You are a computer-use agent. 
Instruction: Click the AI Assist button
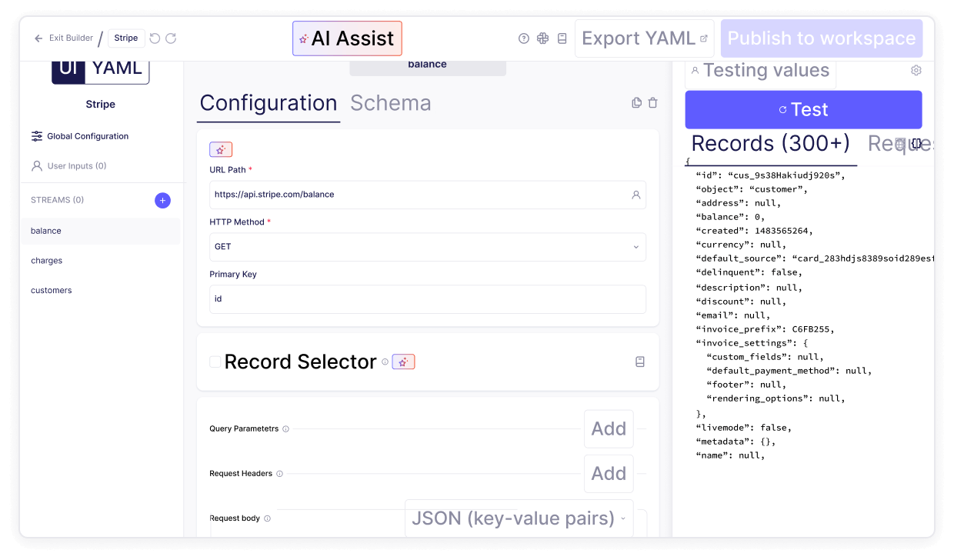347,38
